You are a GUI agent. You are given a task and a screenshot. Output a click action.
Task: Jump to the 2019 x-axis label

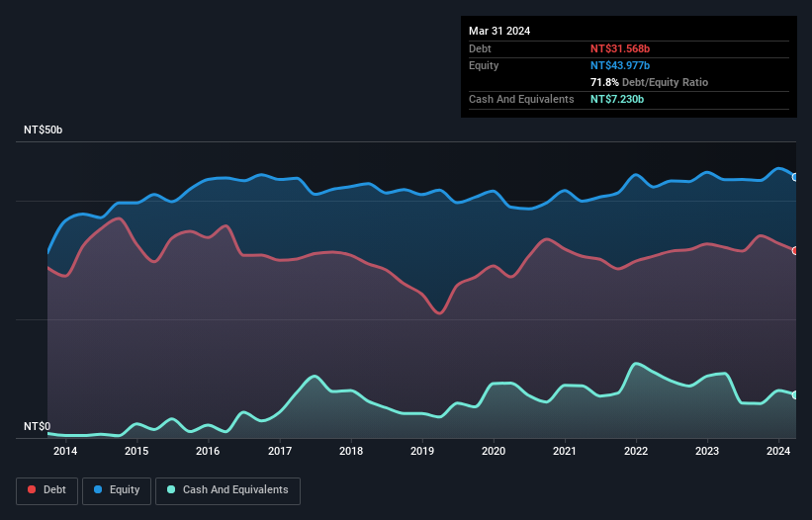pos(422,452)
